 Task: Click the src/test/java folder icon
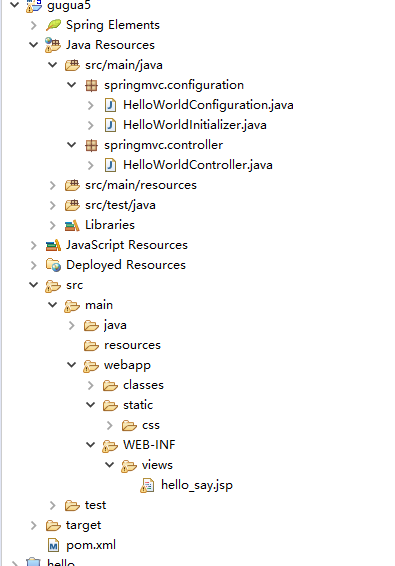click(x=72, y=205)
